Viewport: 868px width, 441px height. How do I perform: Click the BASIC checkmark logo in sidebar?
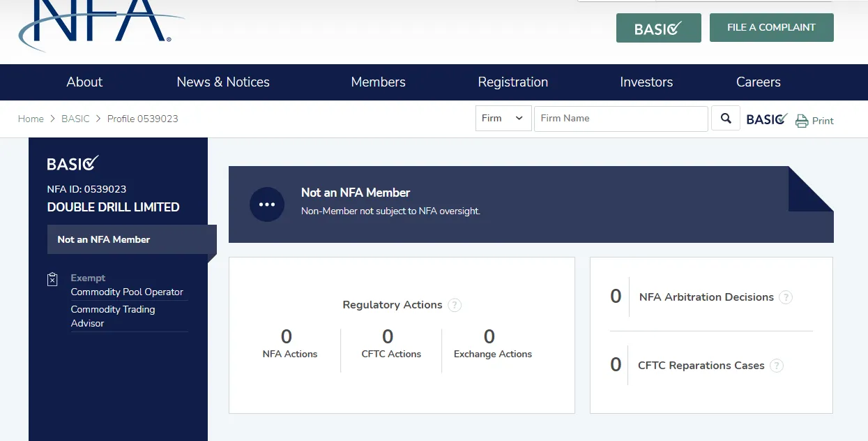pos(73,163)
